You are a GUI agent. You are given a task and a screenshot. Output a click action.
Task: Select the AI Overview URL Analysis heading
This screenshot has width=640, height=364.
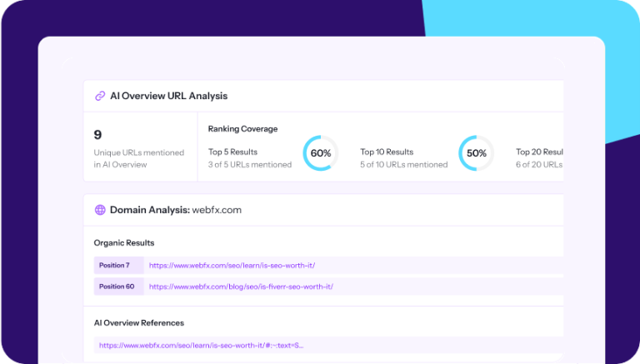tap(168, 96)
